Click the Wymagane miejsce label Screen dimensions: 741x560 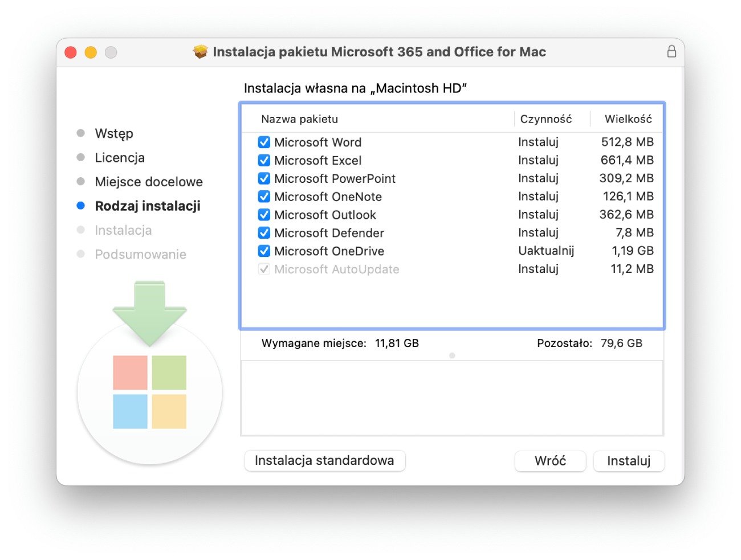coord(313,344)
